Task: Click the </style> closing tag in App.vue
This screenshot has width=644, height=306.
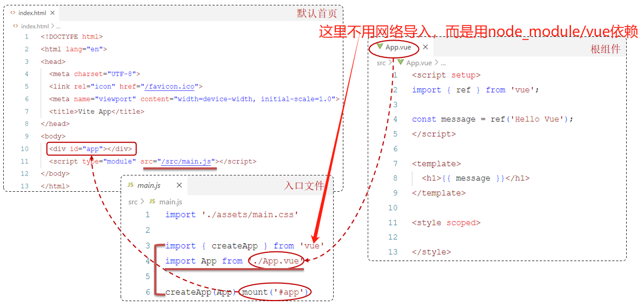Action: pos(431,252)
